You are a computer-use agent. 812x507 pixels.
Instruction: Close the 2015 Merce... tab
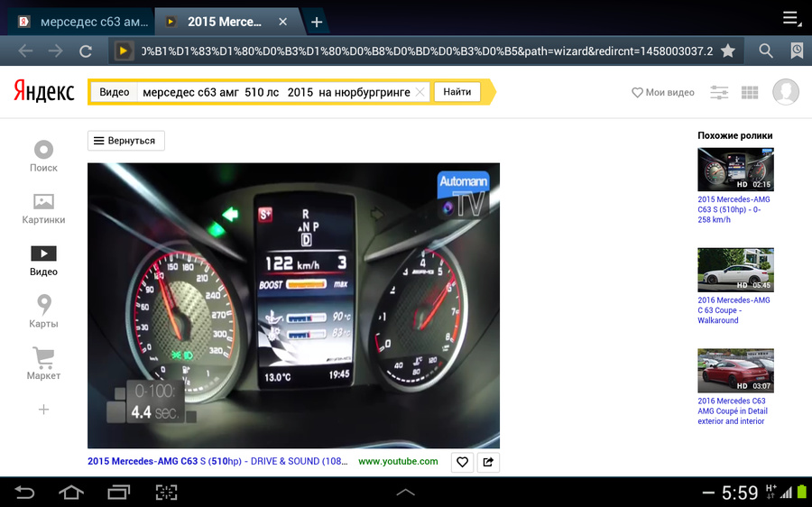pyautogui.click(x=282, y=22)
